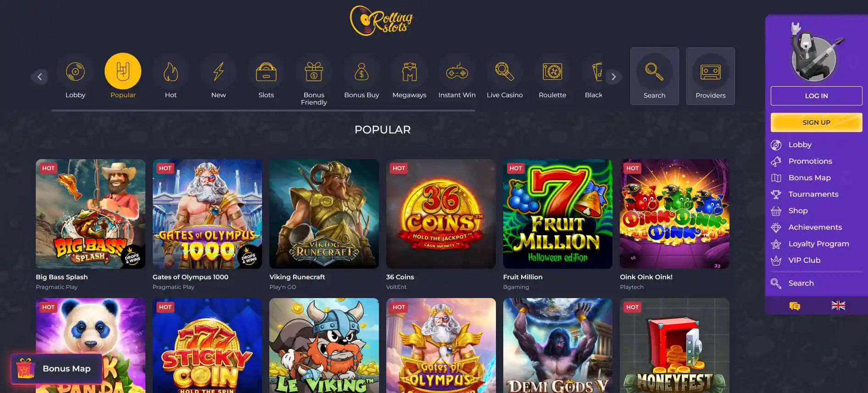Open Tournaments in the sidebar menu
Image resolution: width=868 pixels, height=393 pixels.
click(813, 194)
